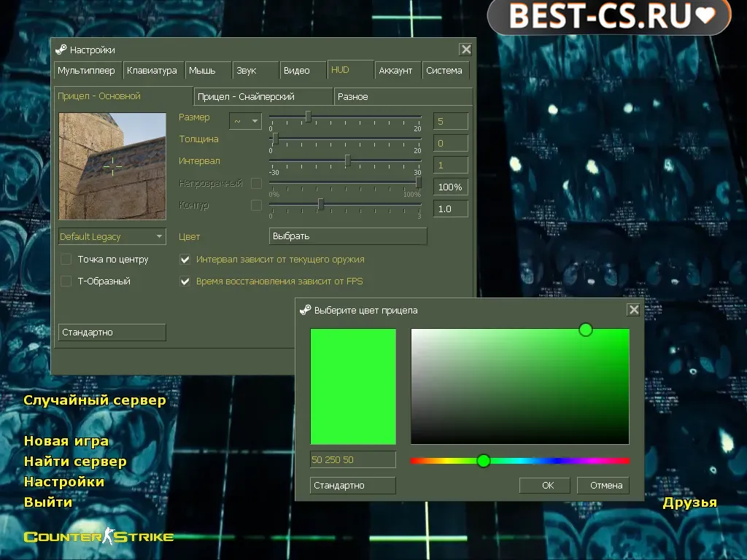This screenshot has width=747, height=560.
Task: Click the RGB field showing 50 250 50
Action: pyautogui.click(x=352, y=459)
